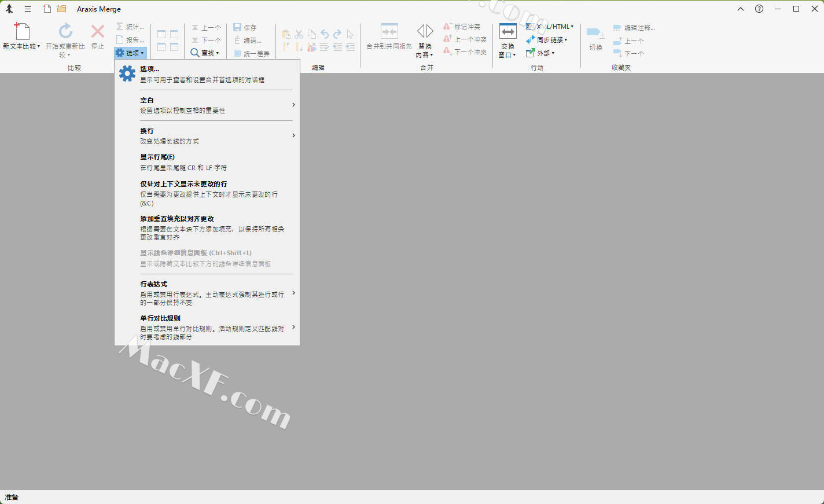The height and width of the screenshot is (504, 824).
Task: Click the red X 停止 icon
Action: (98, 31)
